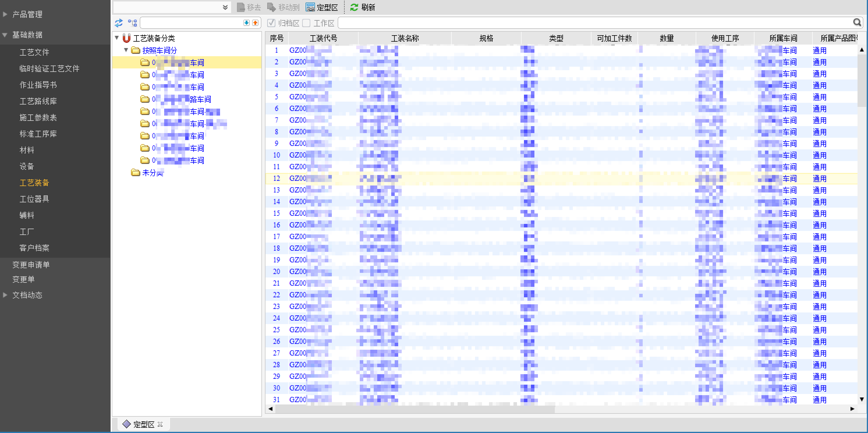
Task: Click the red magnet 工艺装备分类 icon
Action: coord(126,38)
